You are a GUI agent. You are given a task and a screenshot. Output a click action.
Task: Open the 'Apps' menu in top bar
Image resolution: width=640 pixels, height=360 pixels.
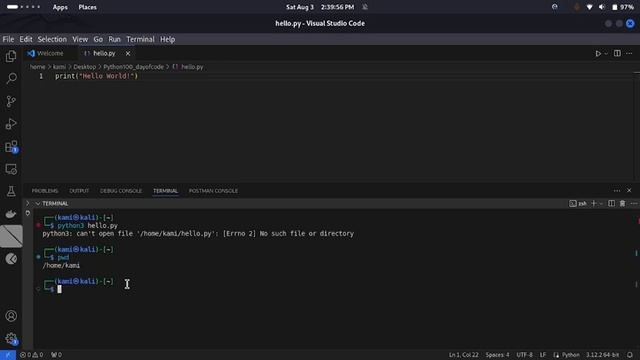click(x=60, y=7)
